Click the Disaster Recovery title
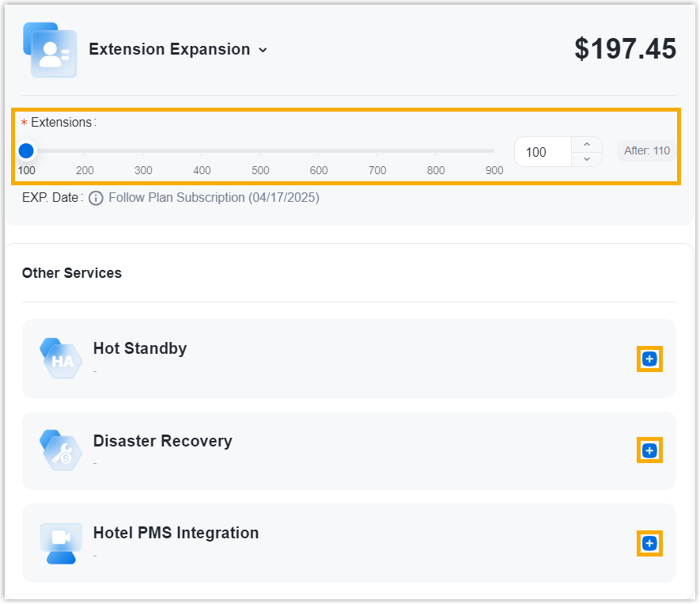This screenshot has width=700, height=604. [x=162, y=441]
